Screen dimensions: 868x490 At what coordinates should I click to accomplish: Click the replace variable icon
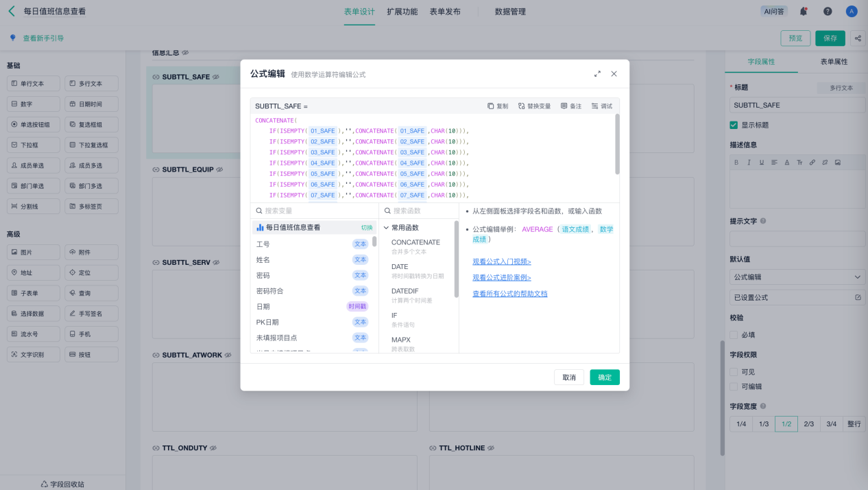coord(522,106)
